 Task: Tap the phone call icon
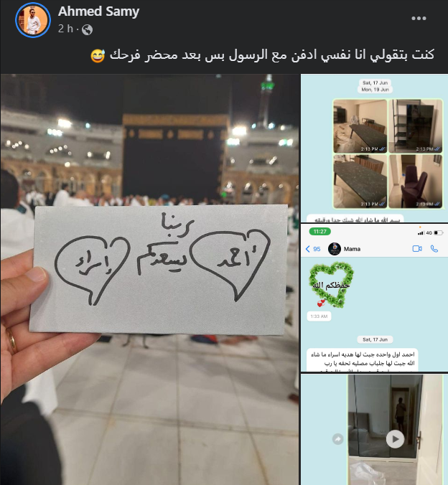coord(434,249)
